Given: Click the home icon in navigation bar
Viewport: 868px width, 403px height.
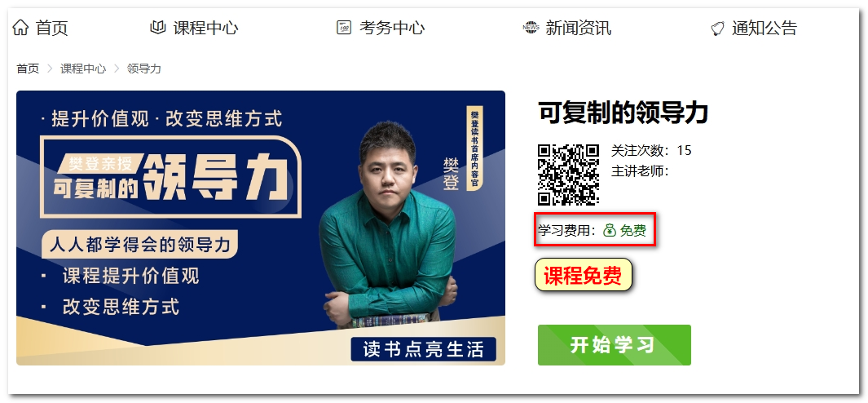Looking at the screenshot, I should point(20,27).
